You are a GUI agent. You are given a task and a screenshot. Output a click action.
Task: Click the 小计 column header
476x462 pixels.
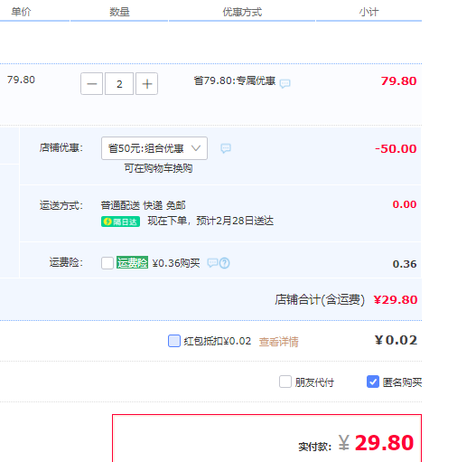(369, 12)
